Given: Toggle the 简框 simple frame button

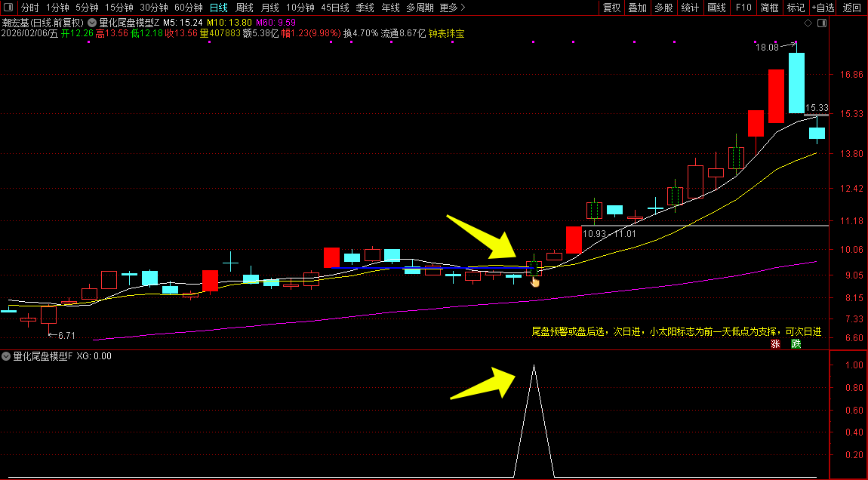Looking at the screenshot, I should [x=769, y=8].
